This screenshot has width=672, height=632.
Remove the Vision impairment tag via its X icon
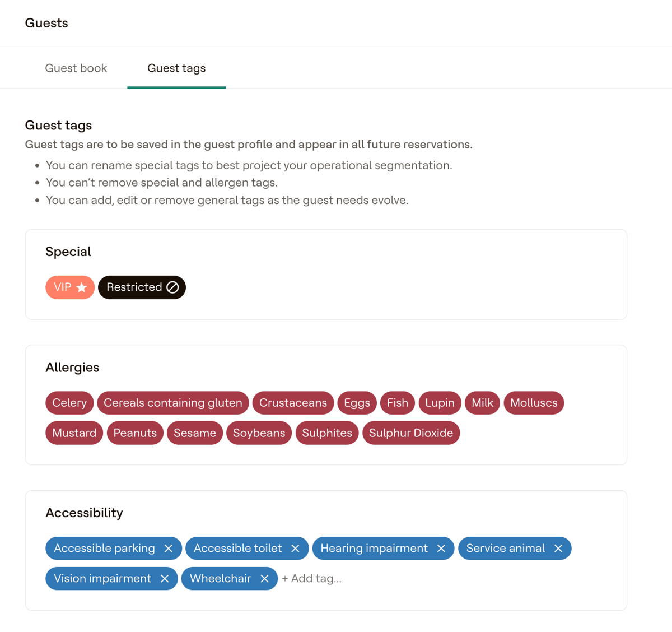165,578
